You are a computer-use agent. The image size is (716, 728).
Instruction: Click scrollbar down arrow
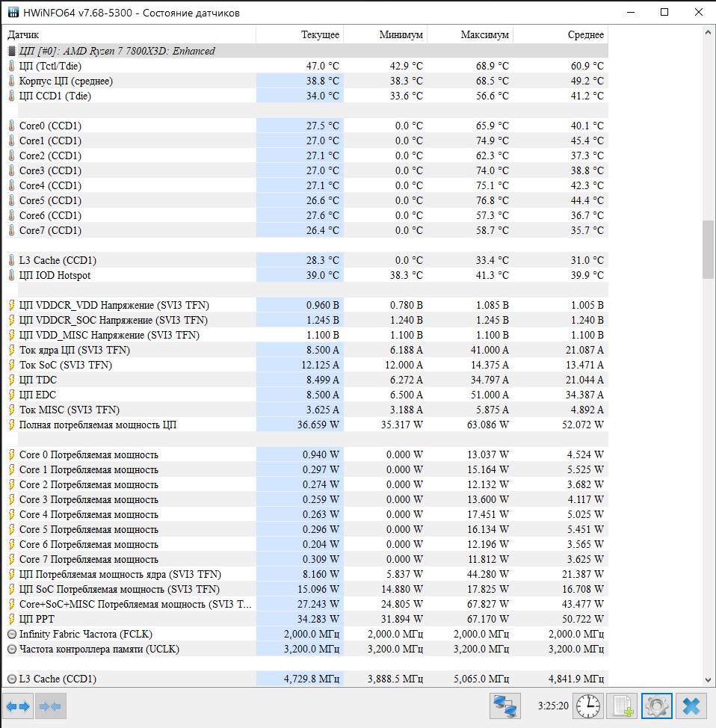pos(708,680)
